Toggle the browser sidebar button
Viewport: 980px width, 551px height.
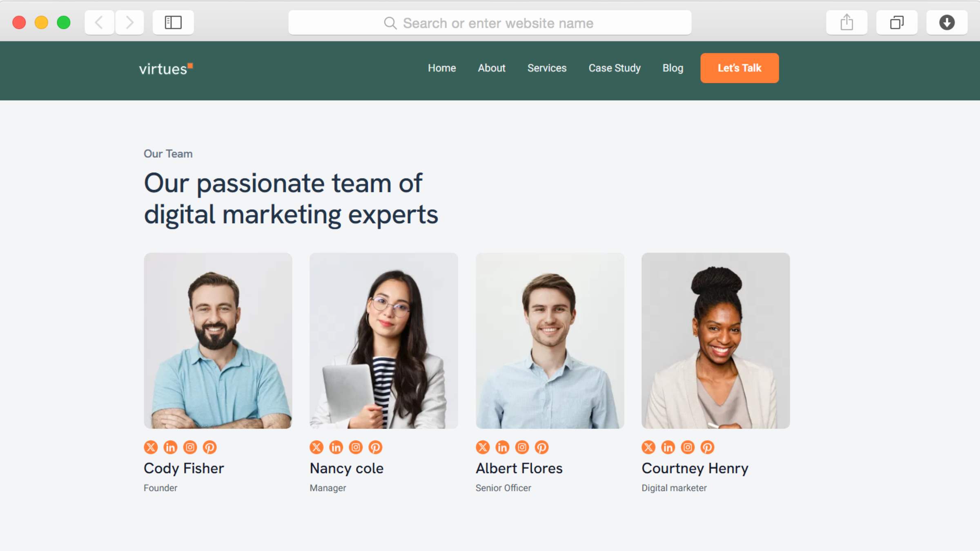tap(173, 22)
